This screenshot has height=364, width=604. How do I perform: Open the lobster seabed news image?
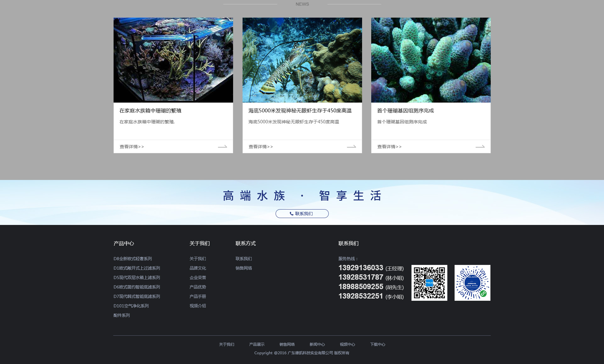coord(302,60)
